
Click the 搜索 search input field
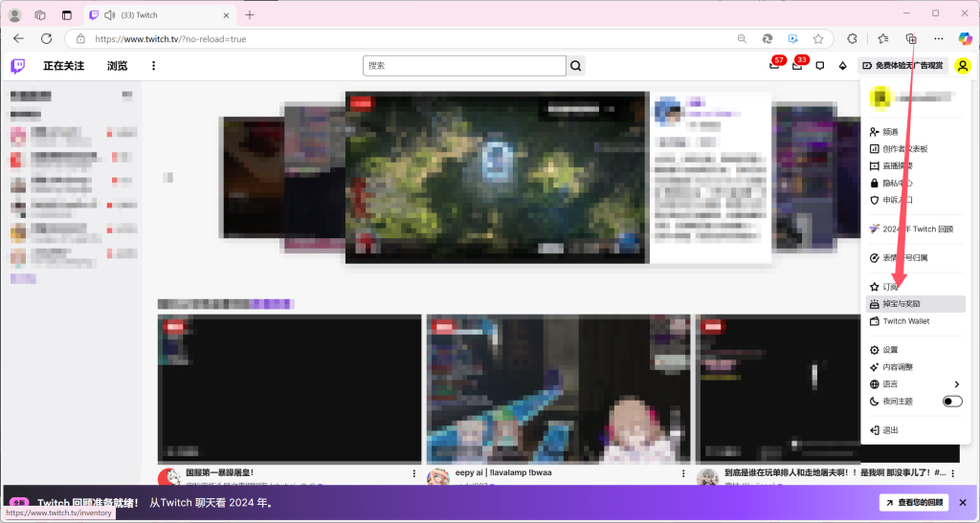pos(464,66)
